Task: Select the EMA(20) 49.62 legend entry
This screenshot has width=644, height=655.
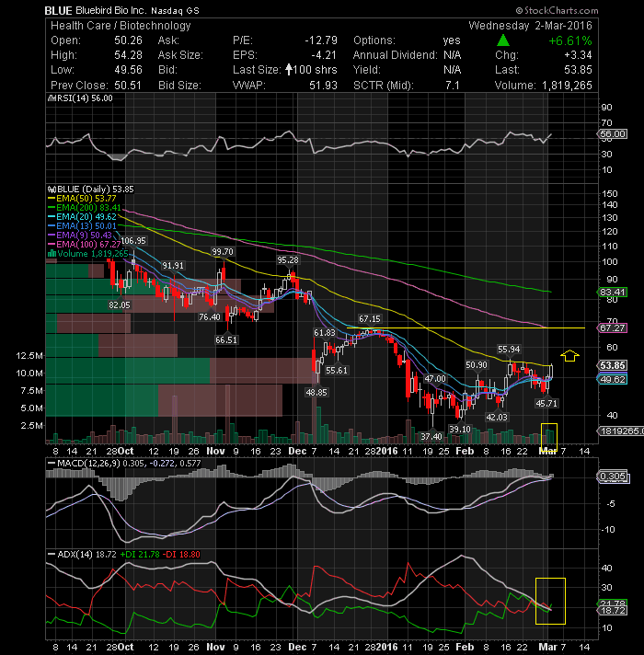Action: point(82,217)
